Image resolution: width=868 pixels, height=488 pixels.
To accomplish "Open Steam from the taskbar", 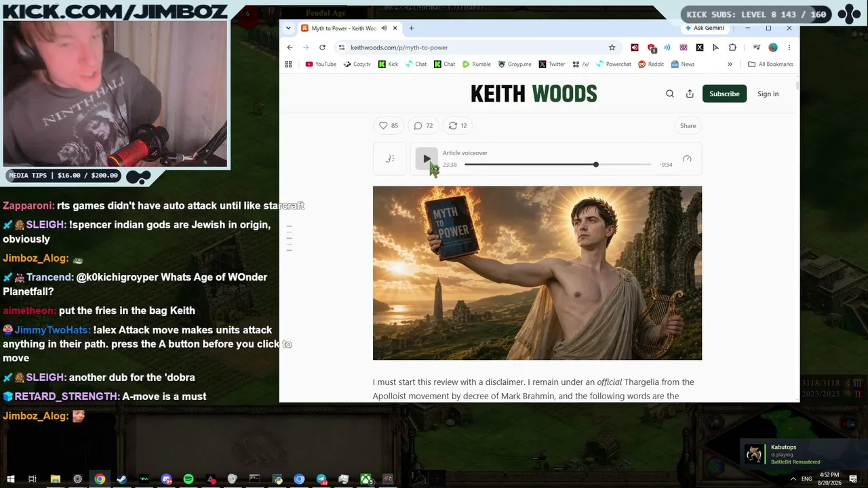I will (122, 479).
